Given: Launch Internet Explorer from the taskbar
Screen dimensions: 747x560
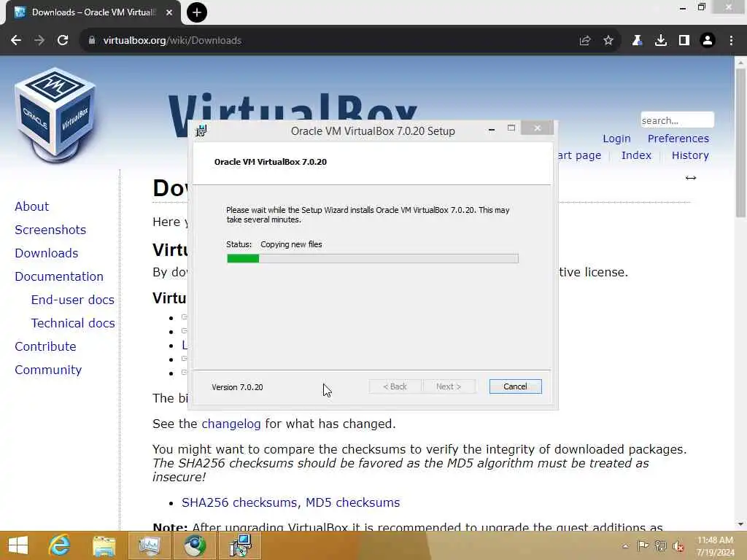Looking at the screenshot, I should (x=60, y=545).
